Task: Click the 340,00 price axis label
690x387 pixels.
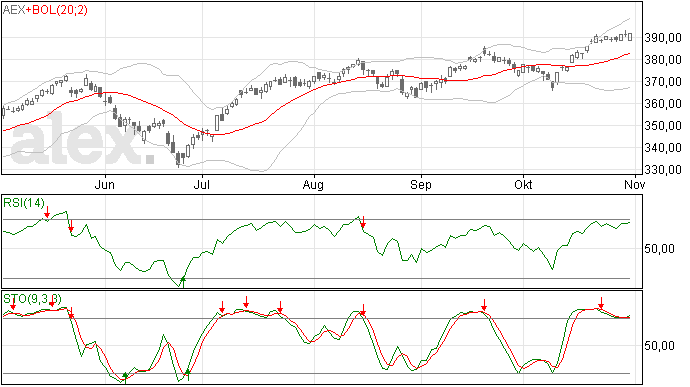Action: [x=663, y=148]
